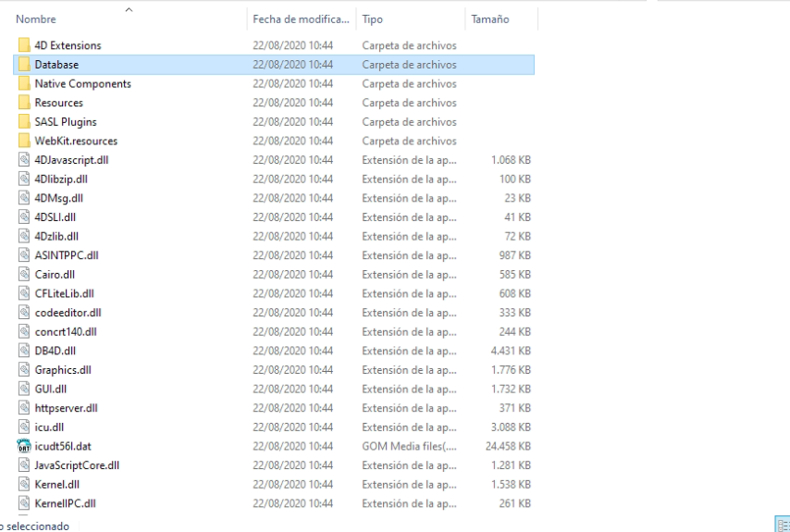Select the 4Dlibzip.dll file name
The height and width of the screenshot is (532, 790).
pos(61,179)
